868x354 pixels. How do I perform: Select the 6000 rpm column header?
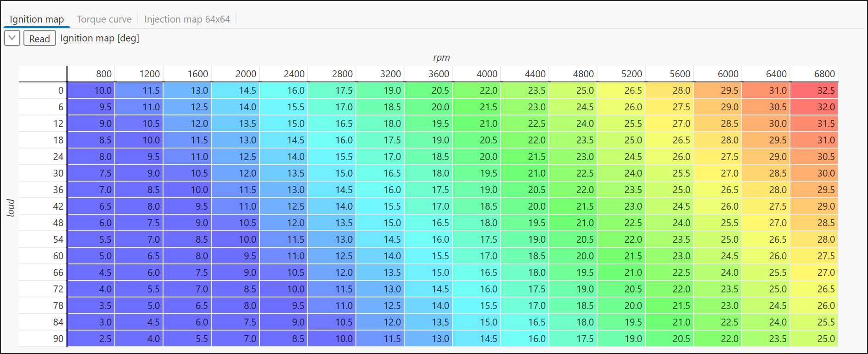(x=718, y=74)
